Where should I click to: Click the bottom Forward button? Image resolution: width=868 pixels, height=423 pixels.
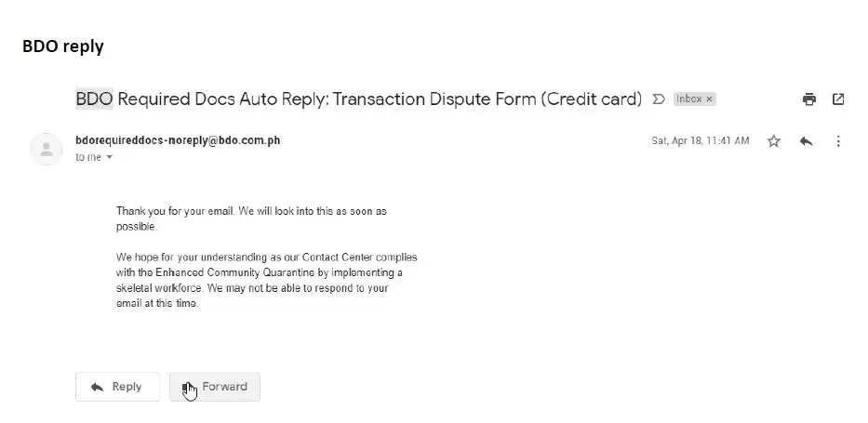pos(215,387)
